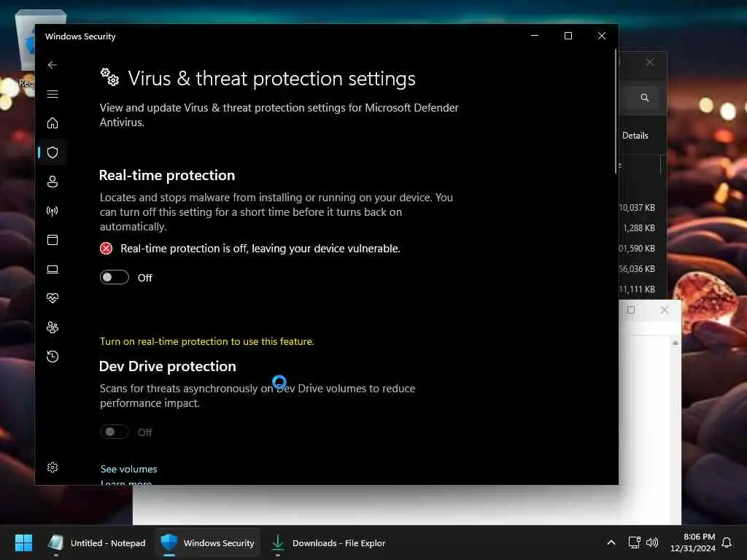This screenshot has width=747, height=560.
Task: Switch to Downloads - File Explorer taskbar item
Action: pyautogui.click(x=329, y=542)
